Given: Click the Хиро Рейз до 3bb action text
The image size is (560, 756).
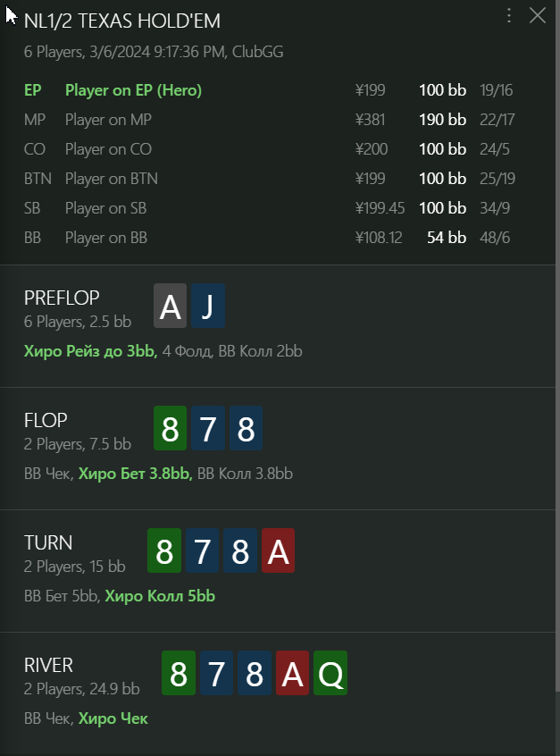Looking at the screenshot, I should click(90, 351).
